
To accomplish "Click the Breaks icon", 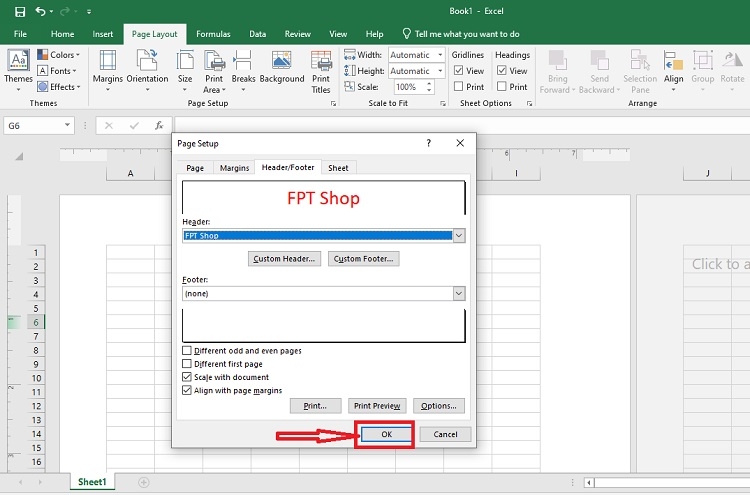I will click(x=243, y=61).
